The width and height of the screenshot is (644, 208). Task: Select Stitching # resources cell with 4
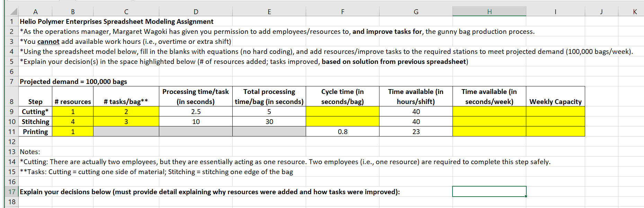tap(73, 122)
